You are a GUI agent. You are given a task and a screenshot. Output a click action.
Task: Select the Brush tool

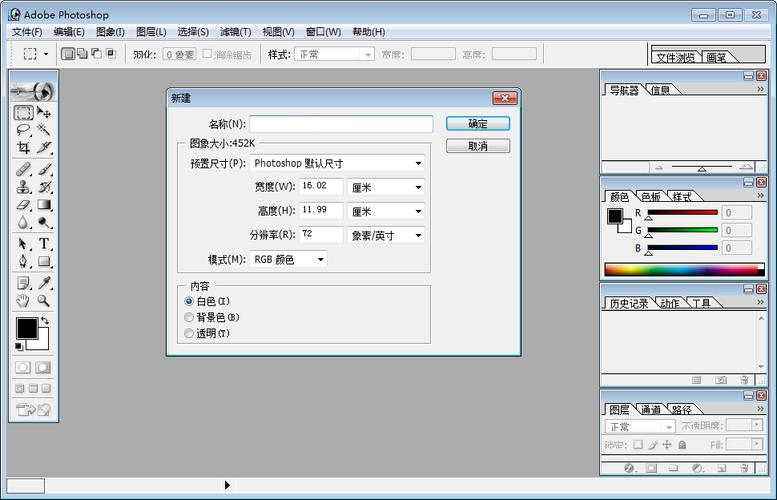44,169
